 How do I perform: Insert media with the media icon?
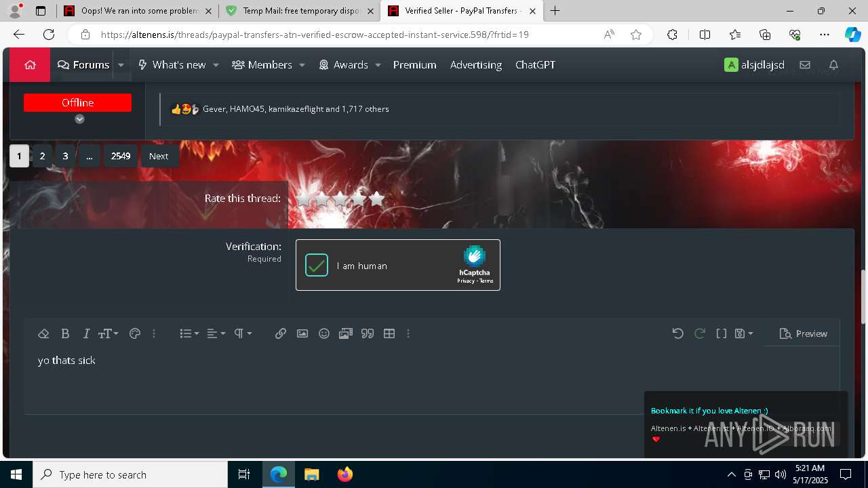pyautogui.click(x=346, y=333)
